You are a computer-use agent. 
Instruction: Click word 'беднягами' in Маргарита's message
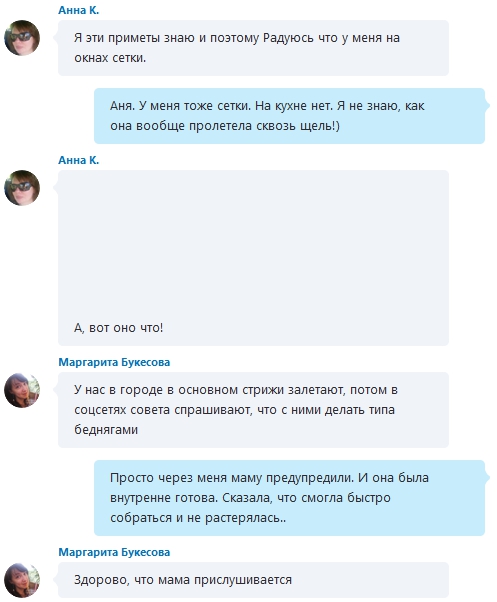(106, 429)
